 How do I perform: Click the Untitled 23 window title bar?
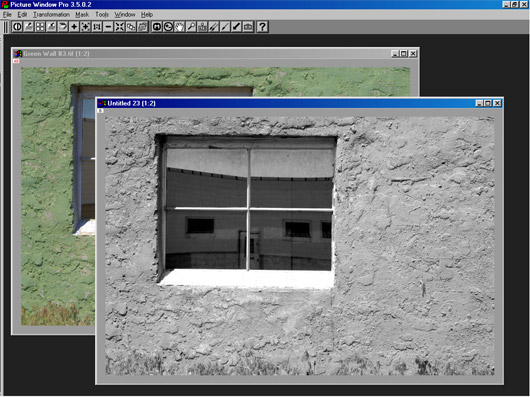click(x=287, y=103)
